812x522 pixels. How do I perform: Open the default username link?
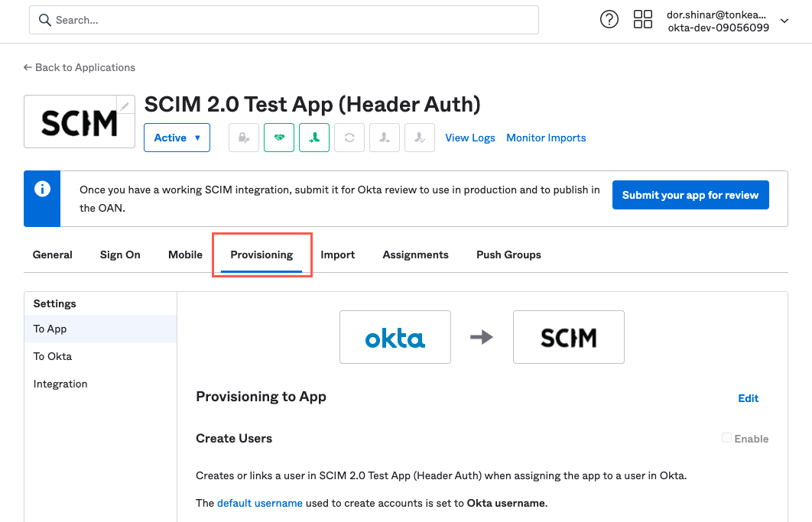click(x=260, y=503)
